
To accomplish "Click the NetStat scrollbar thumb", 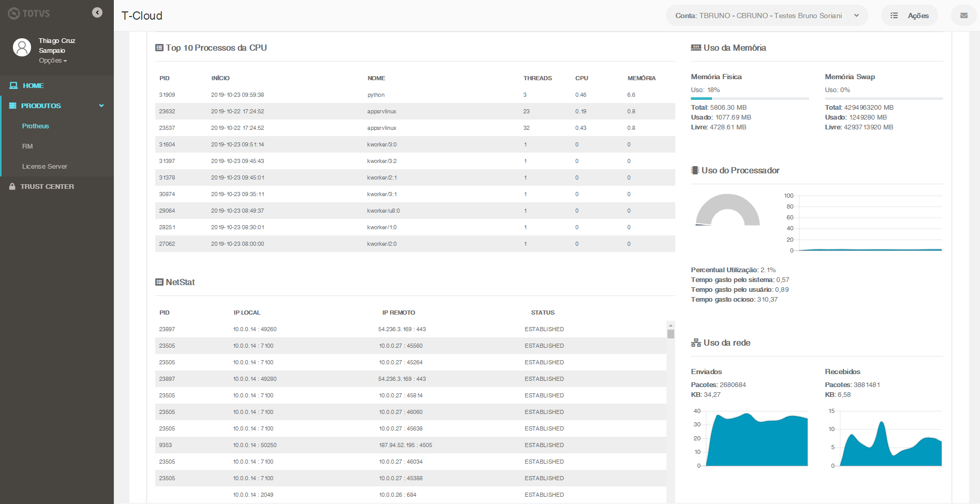I will [x=671, y=334].
